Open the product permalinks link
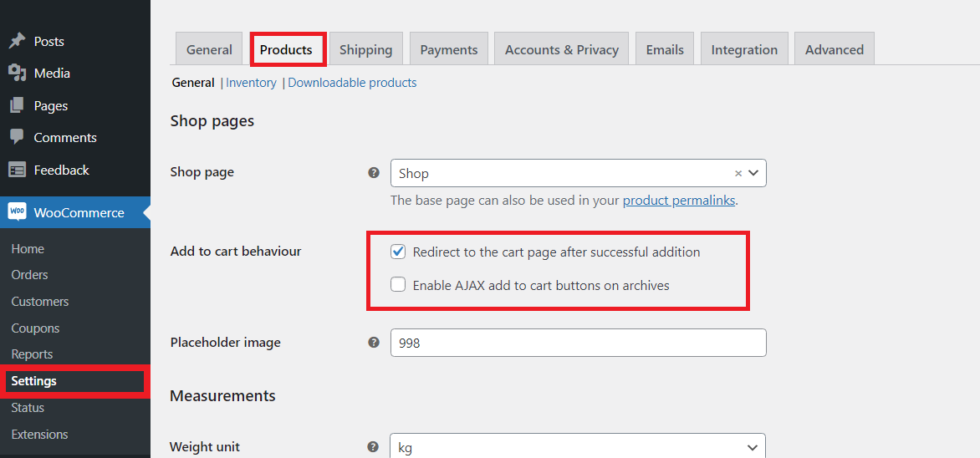The image size is (980, 458). pyautogui.click(x=679, y=201)
